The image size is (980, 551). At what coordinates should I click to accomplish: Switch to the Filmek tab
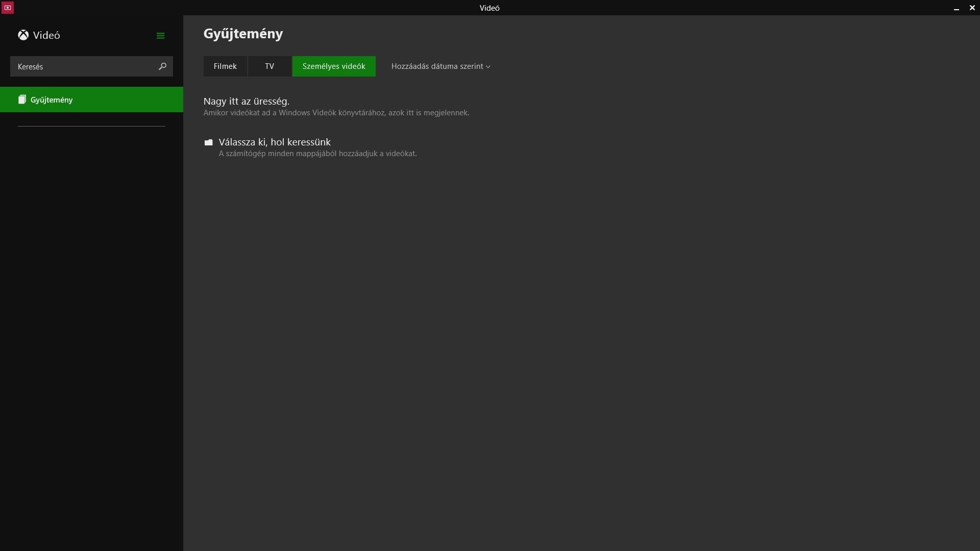click(225, 66)
